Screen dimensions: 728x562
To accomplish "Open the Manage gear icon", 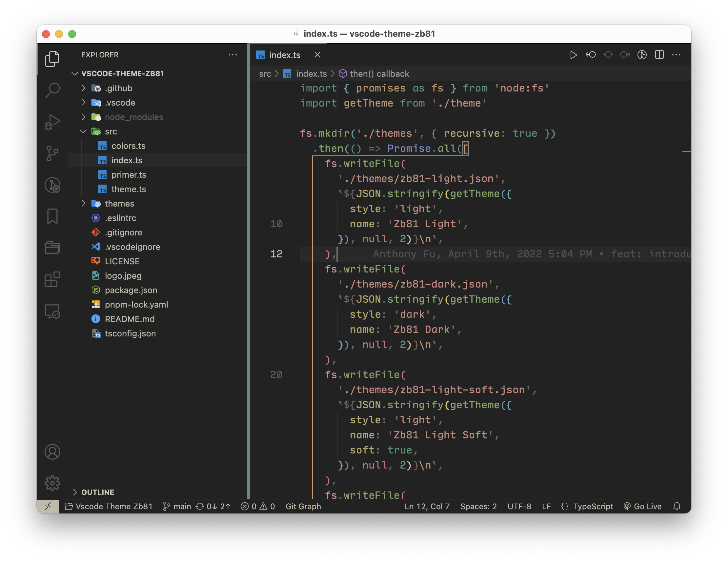I will [52, 483].
